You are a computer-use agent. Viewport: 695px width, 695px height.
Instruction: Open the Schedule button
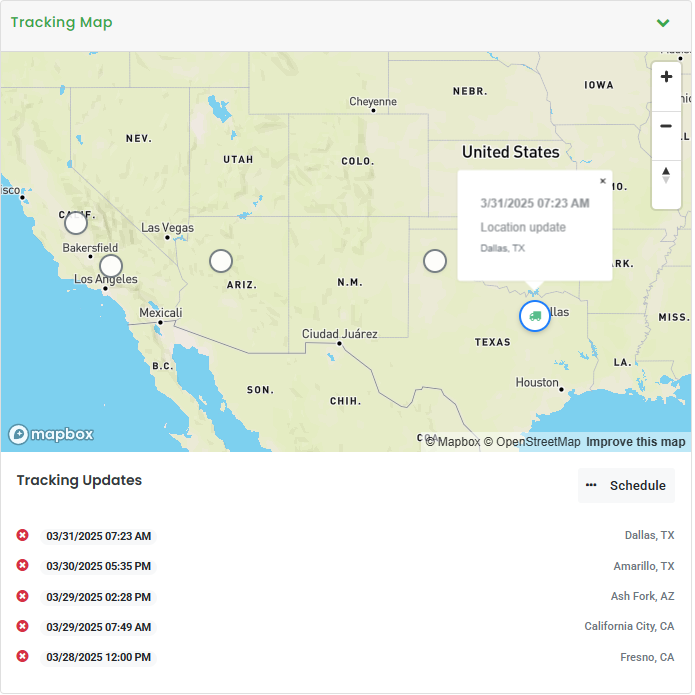tap(626, 486)
